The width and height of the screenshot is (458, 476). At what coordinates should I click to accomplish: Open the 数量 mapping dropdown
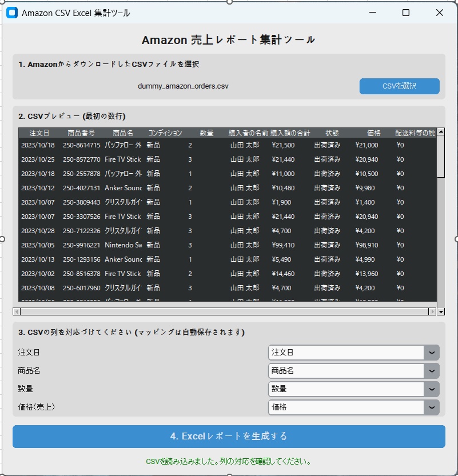pos(432,389)
